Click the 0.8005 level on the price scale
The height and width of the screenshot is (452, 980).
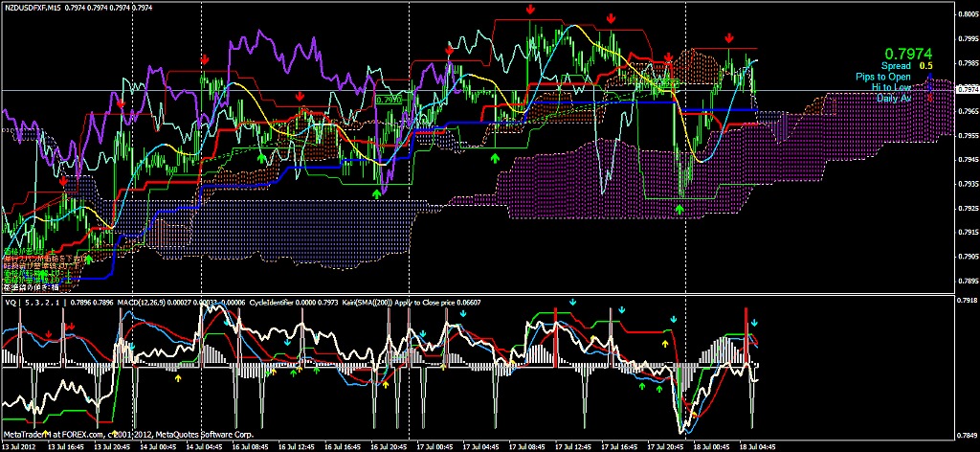point(966,13)
